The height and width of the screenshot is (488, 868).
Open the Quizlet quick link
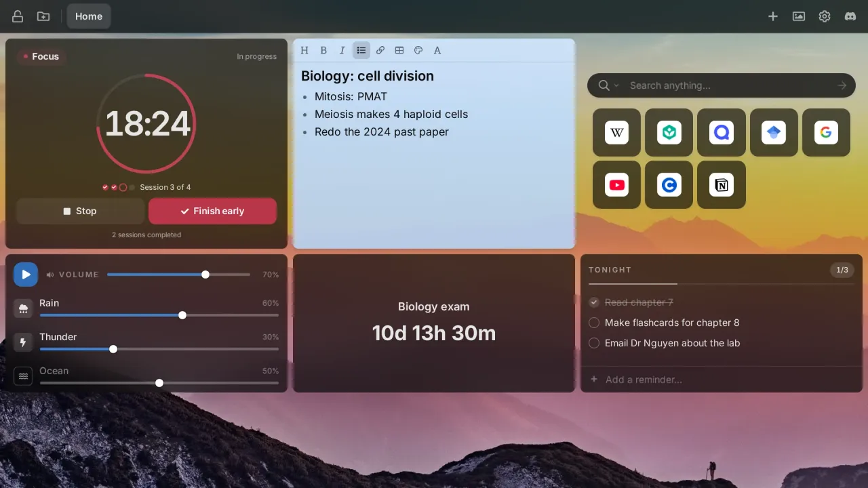tap(722, 133)
